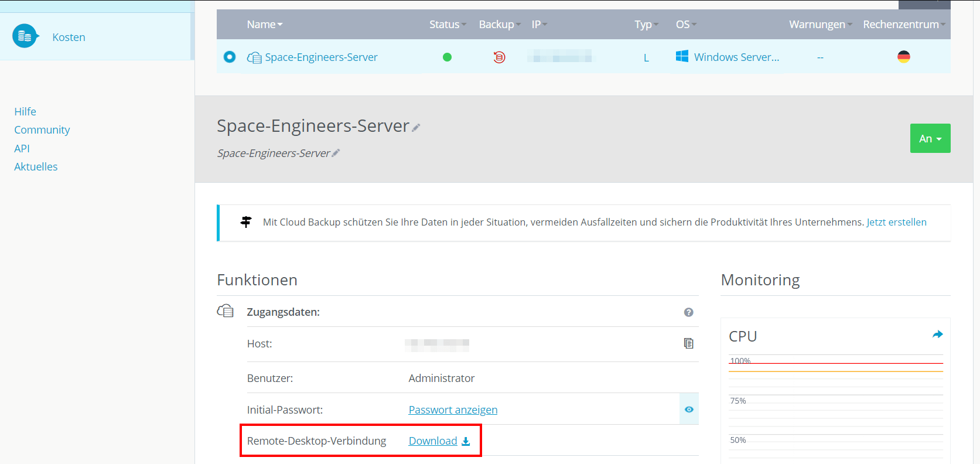Click the Jetzt erstellen backup link

click(x=896, y=222)
